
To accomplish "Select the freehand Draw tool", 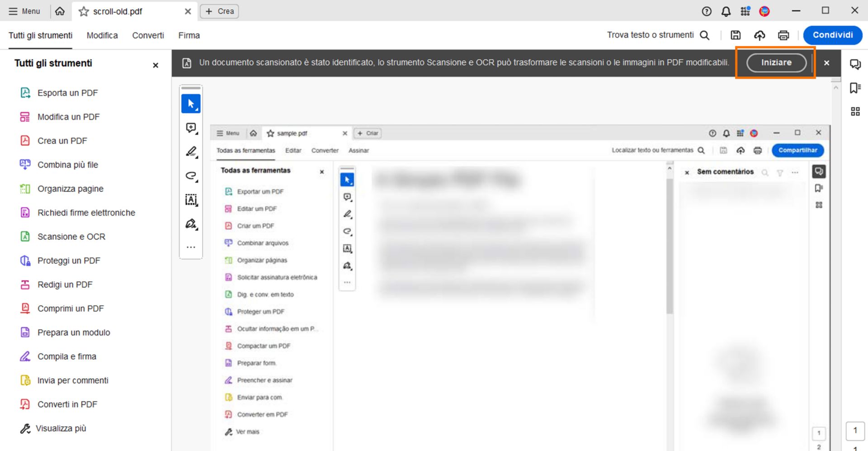I will 191,176.
